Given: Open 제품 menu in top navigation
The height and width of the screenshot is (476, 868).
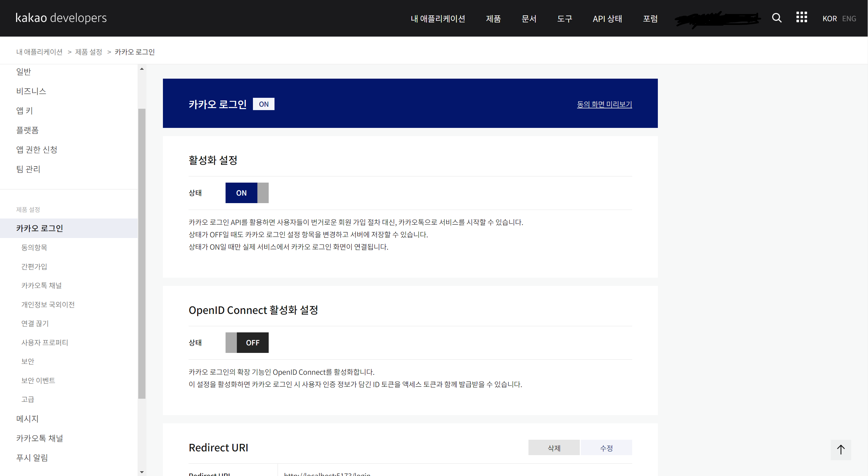Looking at the screenshot, I should [x=493, y=18].
